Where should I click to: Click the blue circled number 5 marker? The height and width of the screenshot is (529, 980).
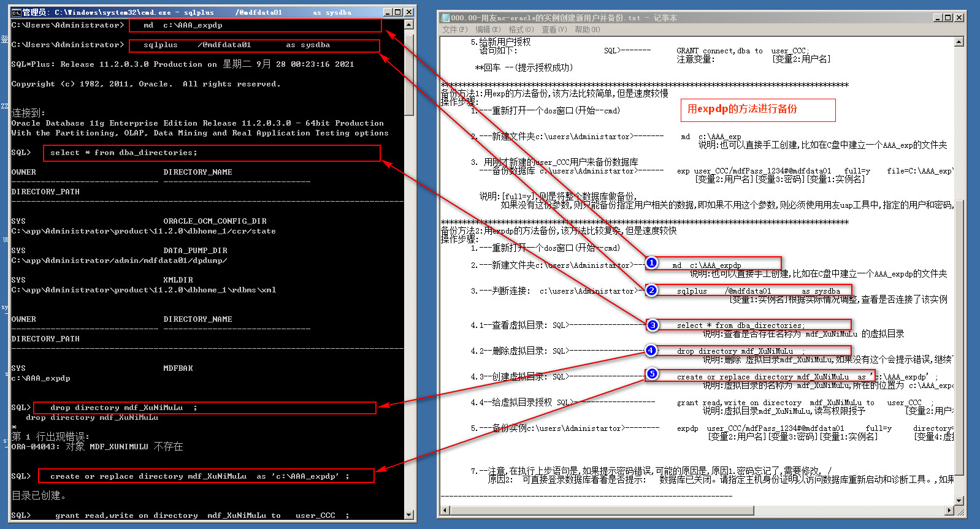[653, 374]
